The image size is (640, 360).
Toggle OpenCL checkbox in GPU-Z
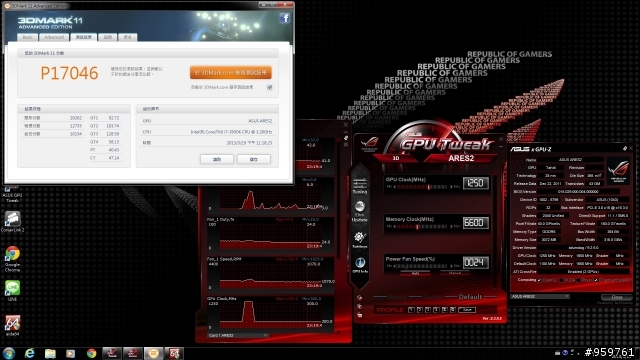point(540,280)
